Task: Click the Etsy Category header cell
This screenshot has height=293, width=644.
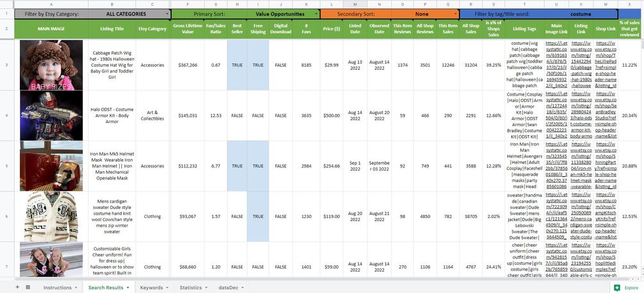Action: tap(153, 29)
